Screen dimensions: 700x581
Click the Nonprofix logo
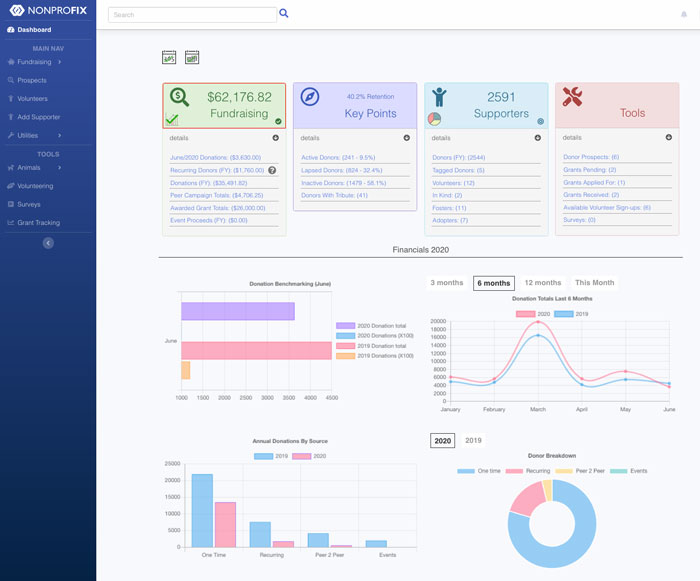point(48,10)
